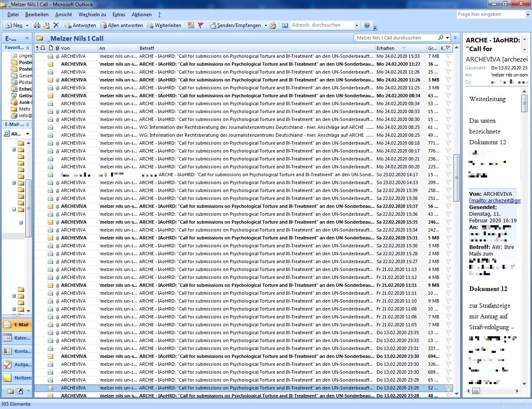Open the Entwürfe drafts folder
The height and width of the screenshot is (409, 532).
[22, 89]
